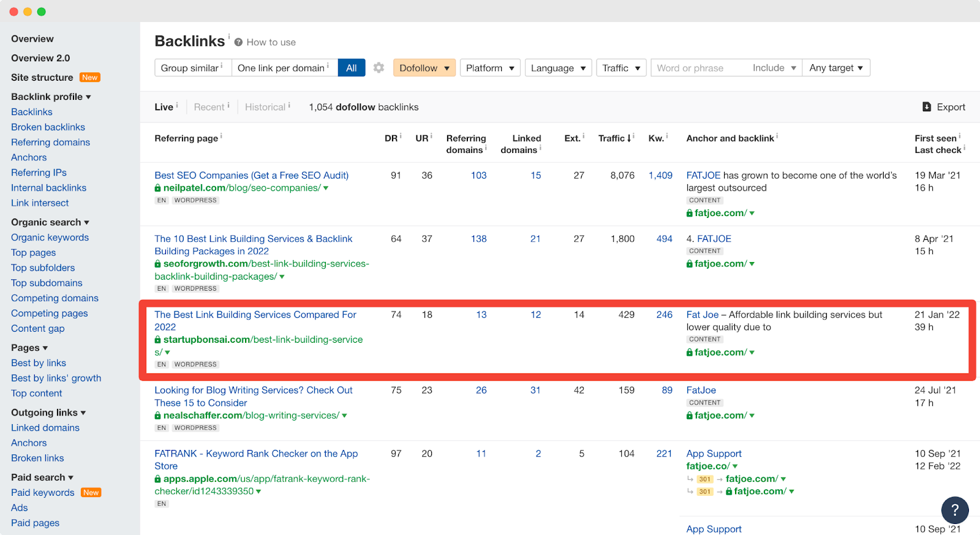Open the Best SEO Companies referring page
This screenshot has height=535, width=980.
click(251, 175)
